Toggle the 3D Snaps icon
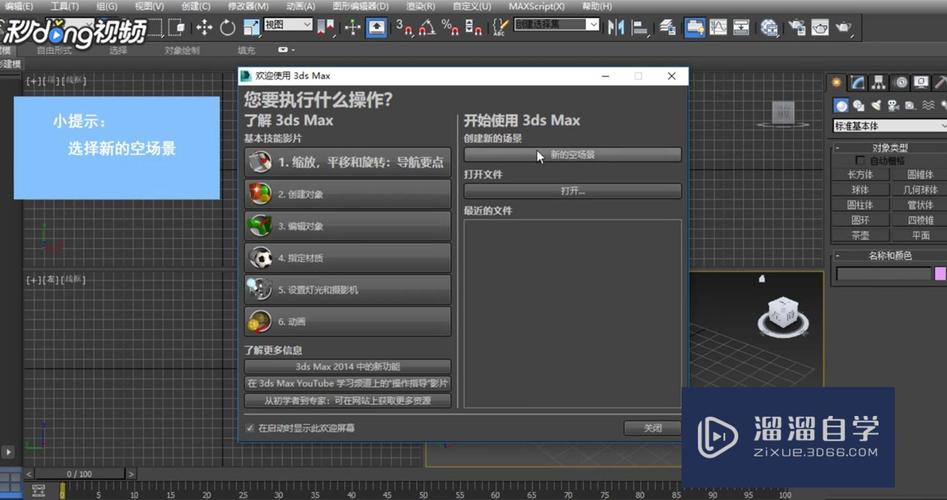The height and width of the screenshot is (500, 947). (x=404, y=27)
